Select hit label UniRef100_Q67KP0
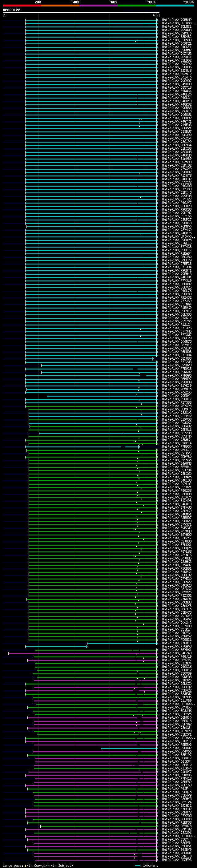Viewport: 197px width, 868px height. click(x=177, y=731)
